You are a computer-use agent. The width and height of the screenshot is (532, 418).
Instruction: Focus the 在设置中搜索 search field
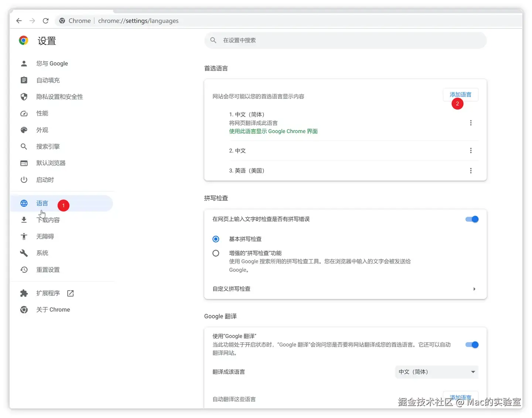345,40
